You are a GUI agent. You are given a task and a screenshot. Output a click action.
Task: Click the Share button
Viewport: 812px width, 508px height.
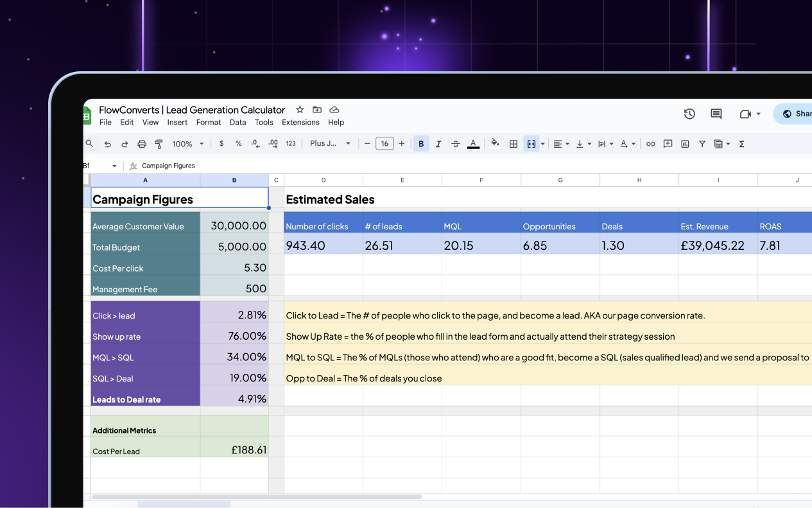[798, 114]
